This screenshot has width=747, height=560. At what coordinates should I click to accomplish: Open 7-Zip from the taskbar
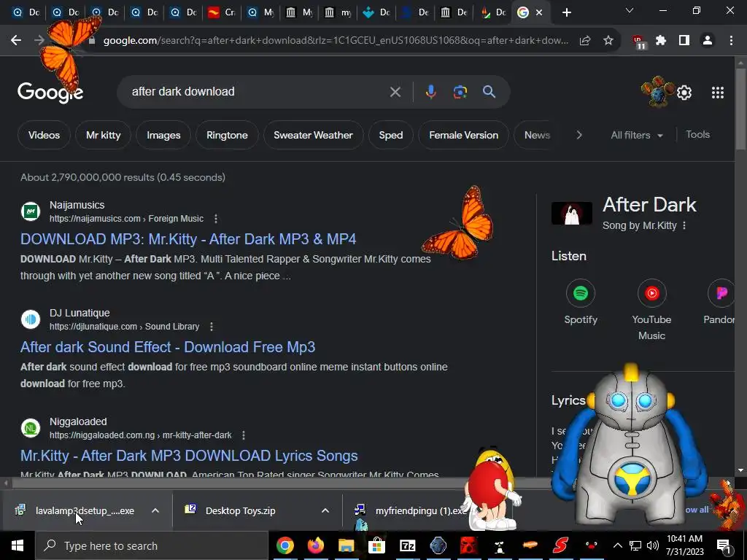[407, 545]
